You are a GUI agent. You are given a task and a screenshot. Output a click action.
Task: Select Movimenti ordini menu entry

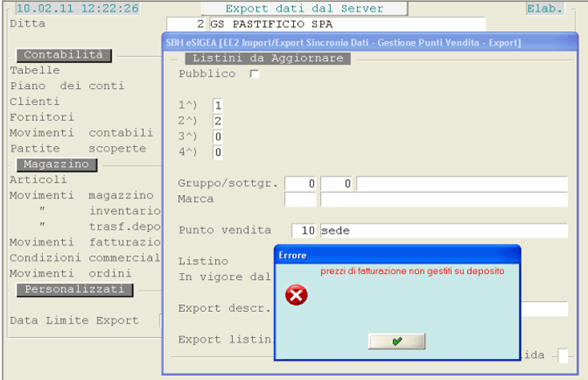pos(70,274)
